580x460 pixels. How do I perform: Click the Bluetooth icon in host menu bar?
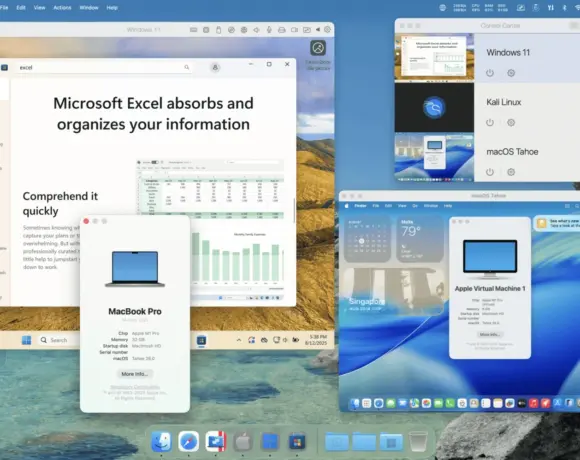click(564, 7)
